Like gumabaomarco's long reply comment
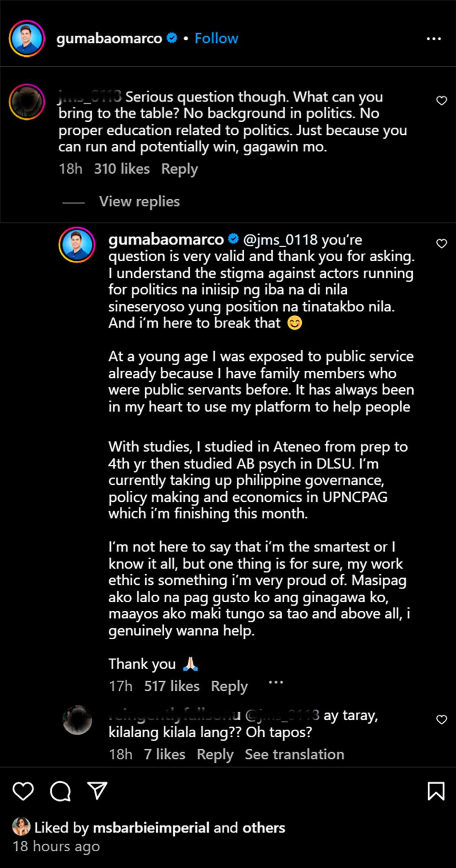456x868 pixels. (x=441, y=244)
